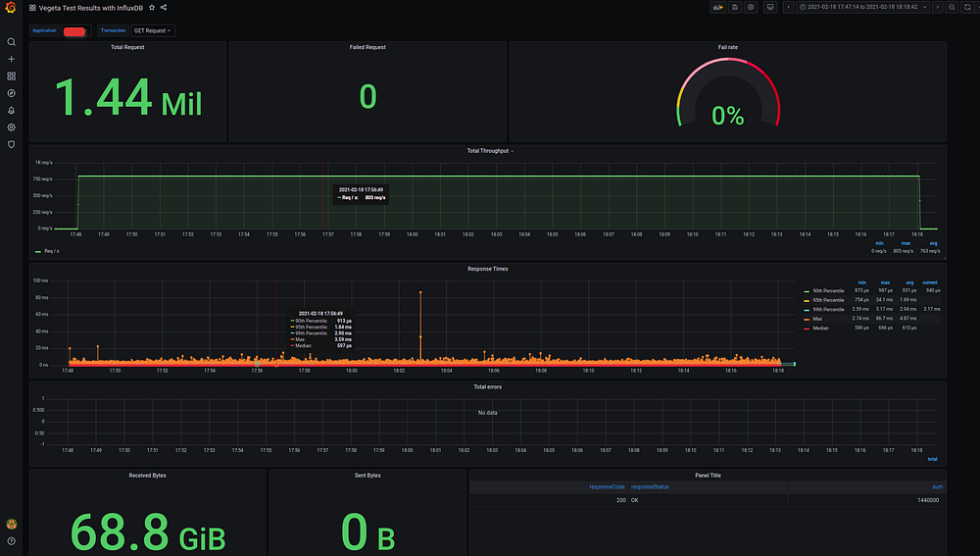
Task: Click the 68.8 GiB received bytes value
Action: pyautogui.click(x=148, y=532)
